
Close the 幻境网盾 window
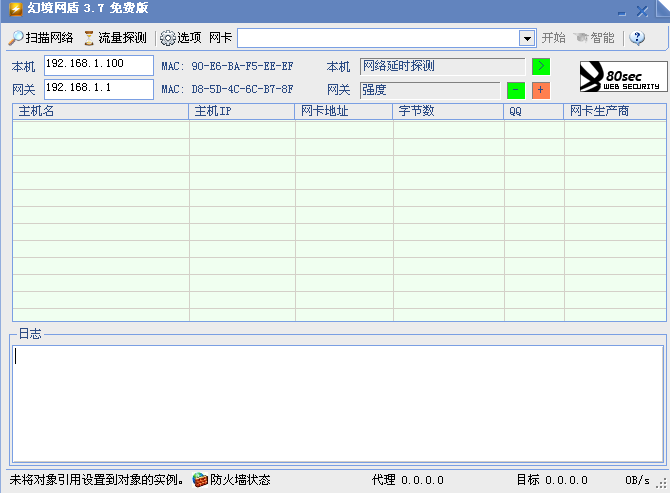pyautogui.click(x=642, y=12)
